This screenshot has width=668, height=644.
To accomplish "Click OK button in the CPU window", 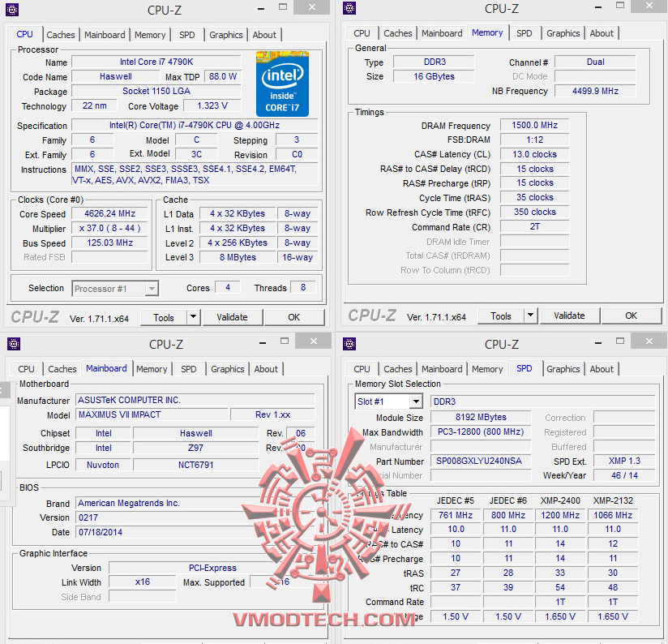I will [x=294, y=317].
